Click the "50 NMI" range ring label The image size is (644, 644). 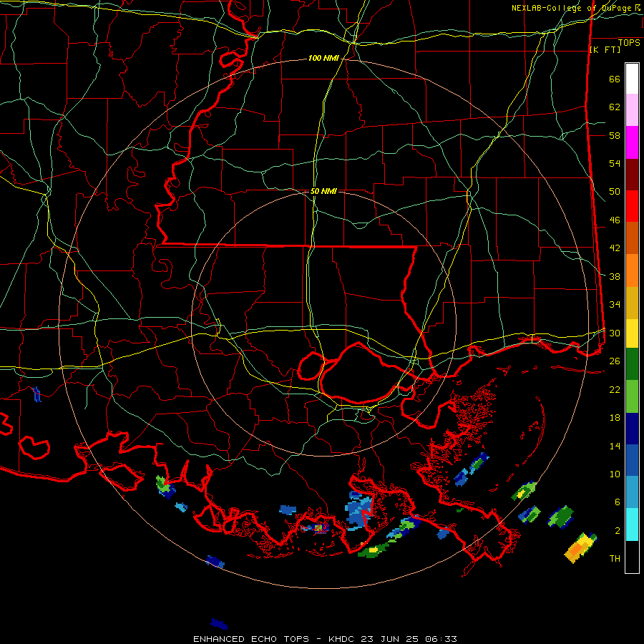pos(323,191)
